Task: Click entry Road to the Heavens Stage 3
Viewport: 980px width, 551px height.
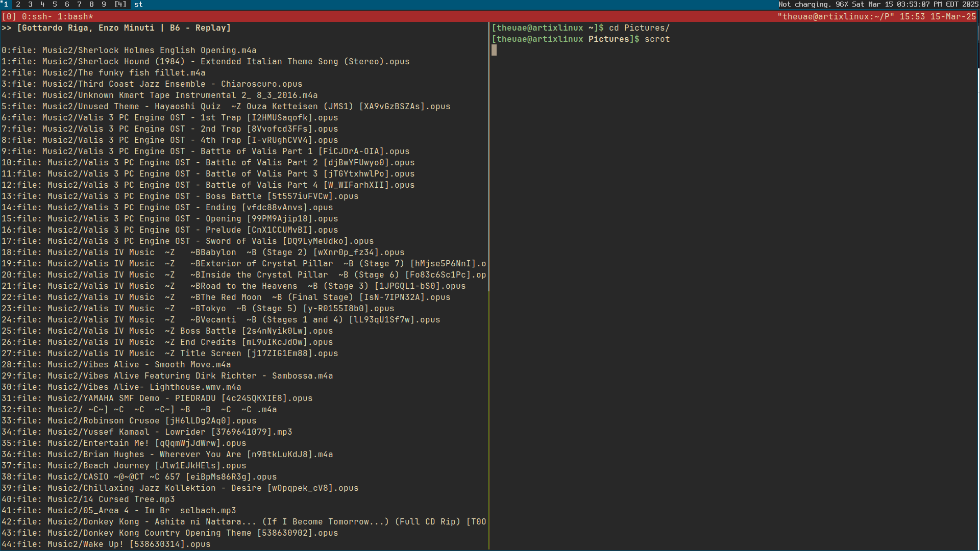Action: coord(234,286)
